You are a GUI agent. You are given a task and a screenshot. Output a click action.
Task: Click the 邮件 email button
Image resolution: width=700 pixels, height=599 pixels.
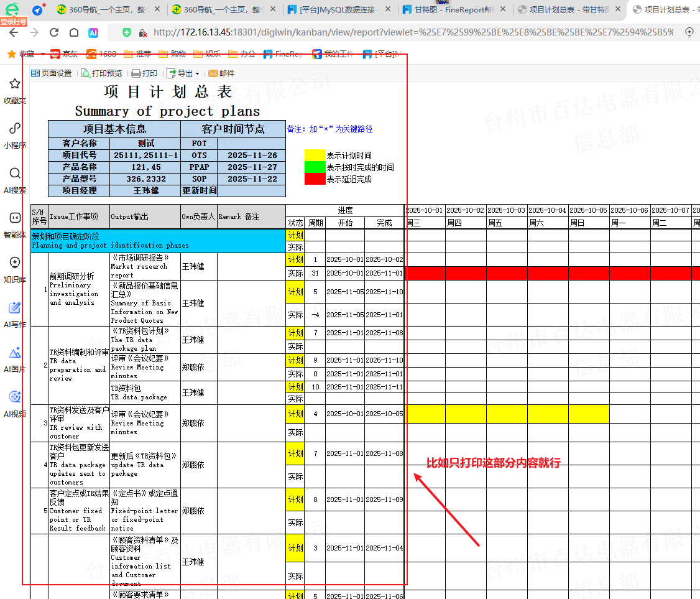(x=221, y=73)
